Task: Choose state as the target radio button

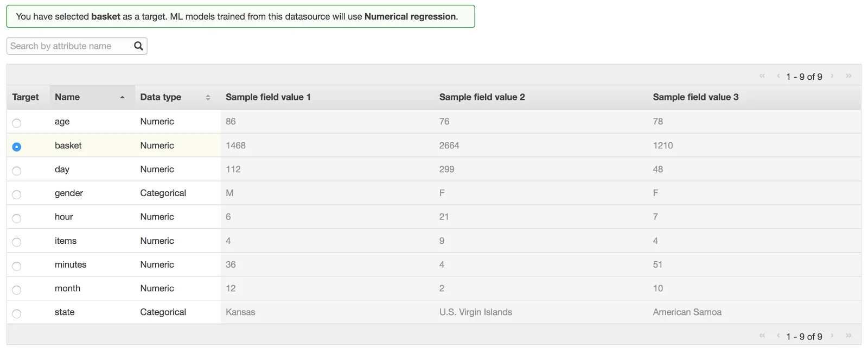Action: tap(17, 313)
